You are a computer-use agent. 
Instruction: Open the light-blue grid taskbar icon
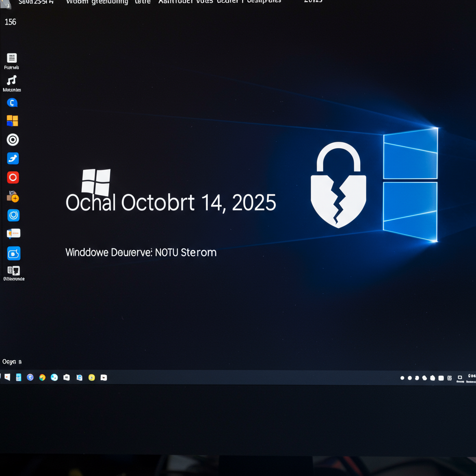point(19,377)
